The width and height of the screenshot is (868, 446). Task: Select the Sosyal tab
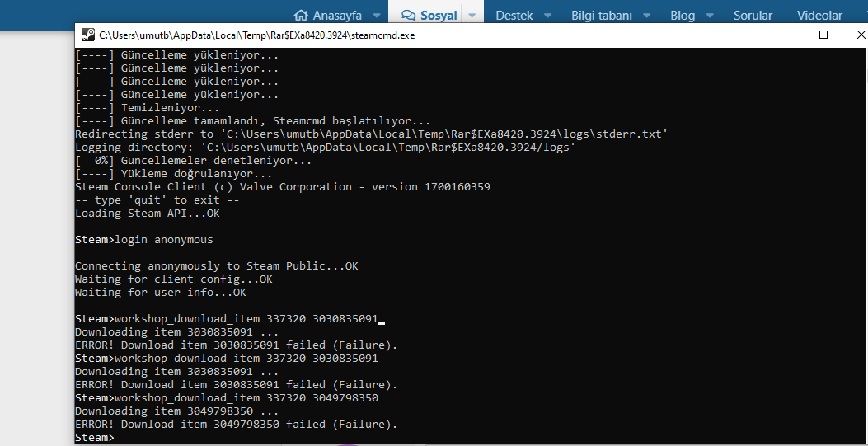(x=439, y=15)
